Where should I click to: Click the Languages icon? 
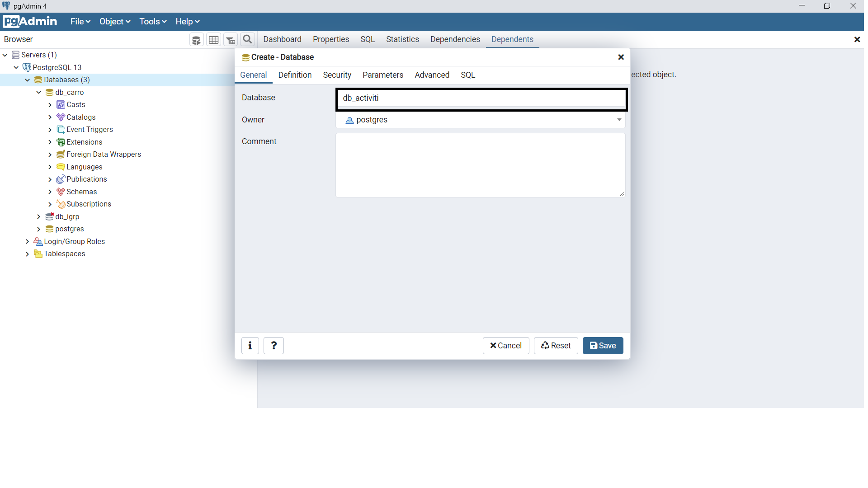61,167
